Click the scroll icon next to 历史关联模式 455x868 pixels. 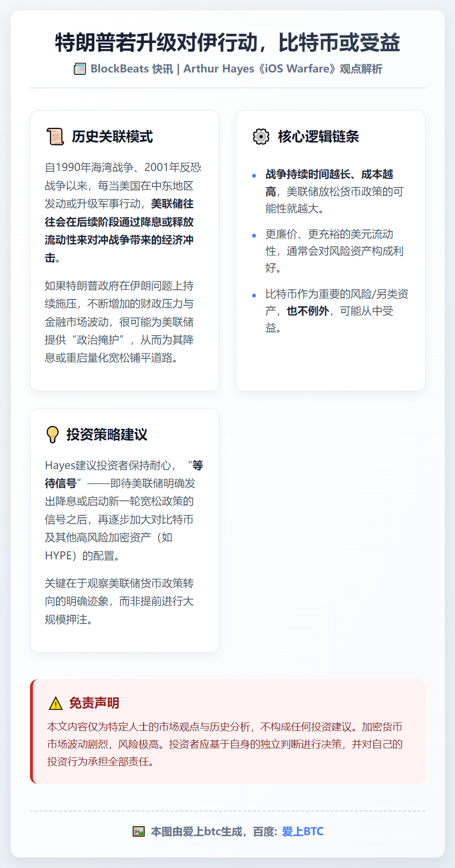point(55,137)
